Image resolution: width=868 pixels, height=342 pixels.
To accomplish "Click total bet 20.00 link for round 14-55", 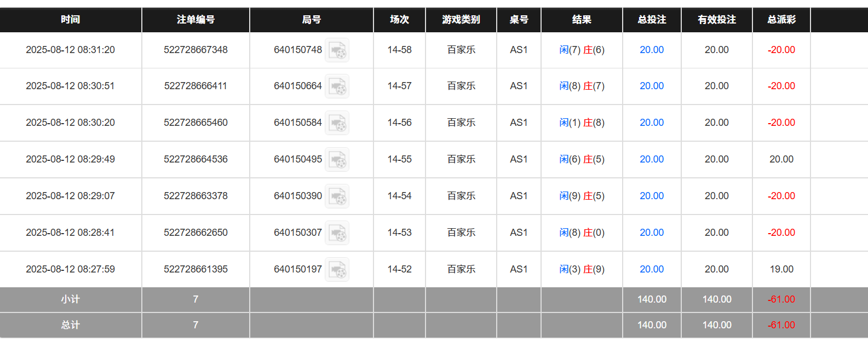I will tap(652, 159).
